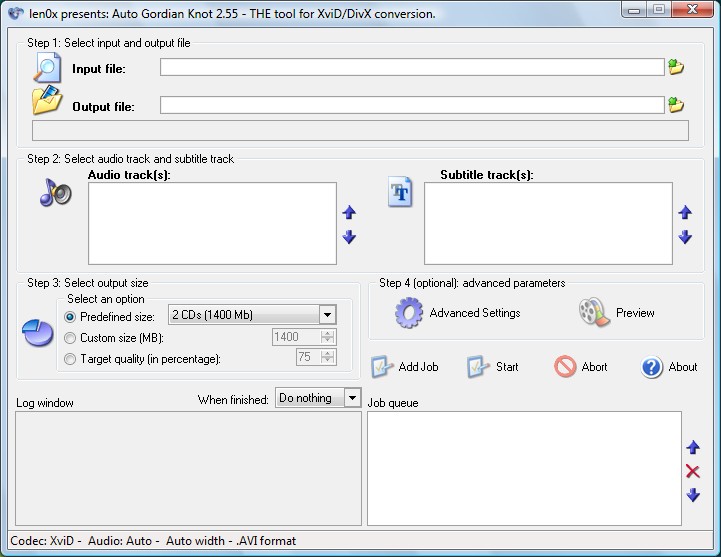Move the audio track down

coord(349,237)
